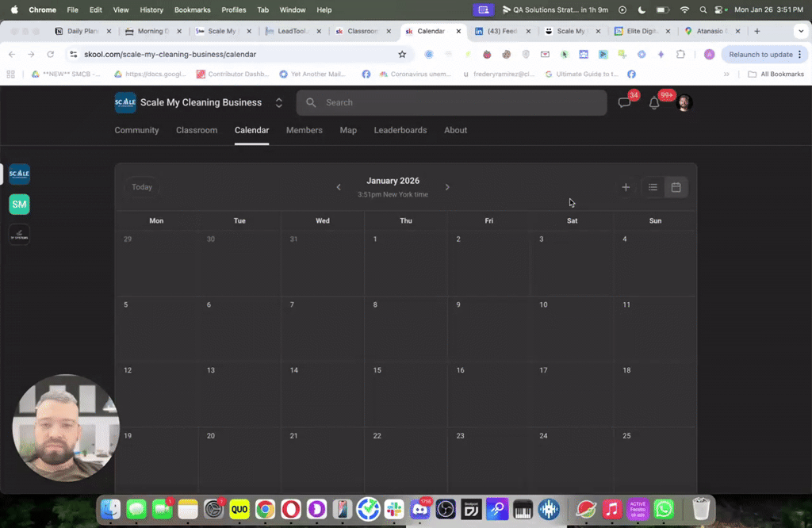
Task: Switch to the LeadTool browser tab
Action: [x=292, y=31]
